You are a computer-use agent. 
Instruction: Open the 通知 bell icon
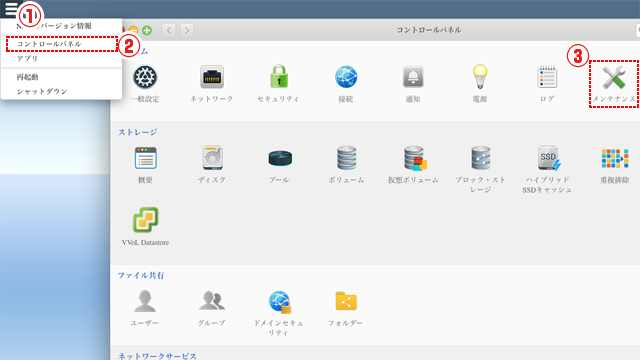click(413, 77)
